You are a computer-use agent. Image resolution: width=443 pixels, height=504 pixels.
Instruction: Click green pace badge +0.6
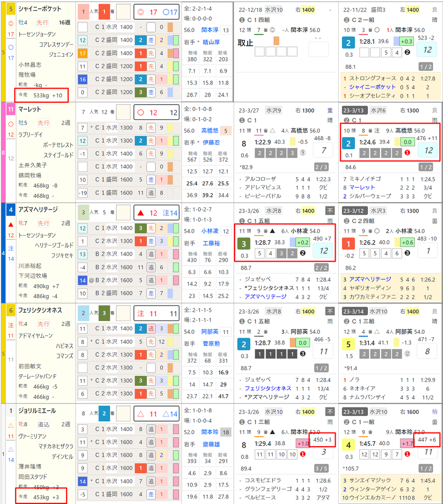pos(407,243)
